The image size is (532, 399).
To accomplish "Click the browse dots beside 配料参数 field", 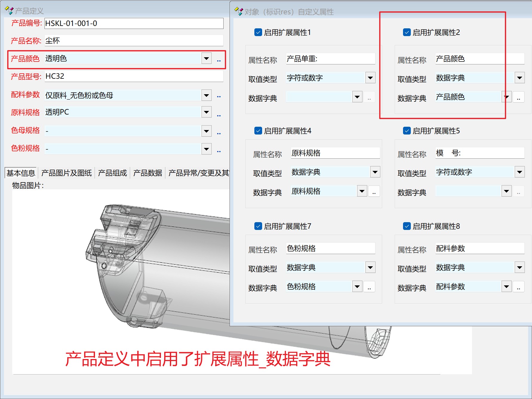I will coord(219,96).
